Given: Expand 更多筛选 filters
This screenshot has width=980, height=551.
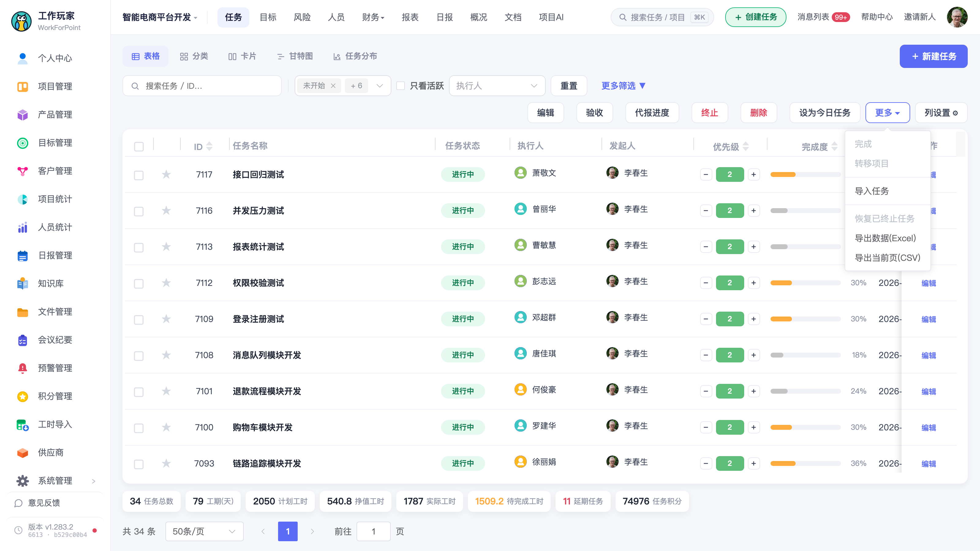Looking at the screenshot, I should 623,86.
